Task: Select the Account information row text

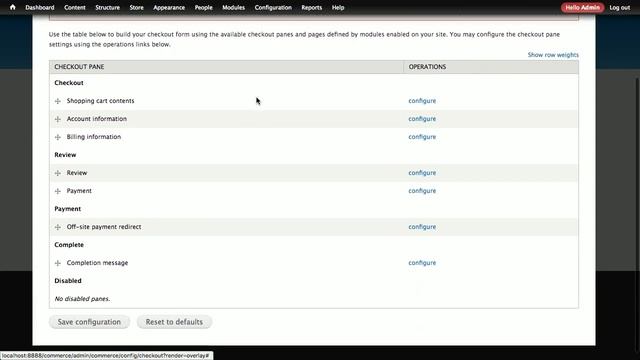Action: tap(97, 119)
